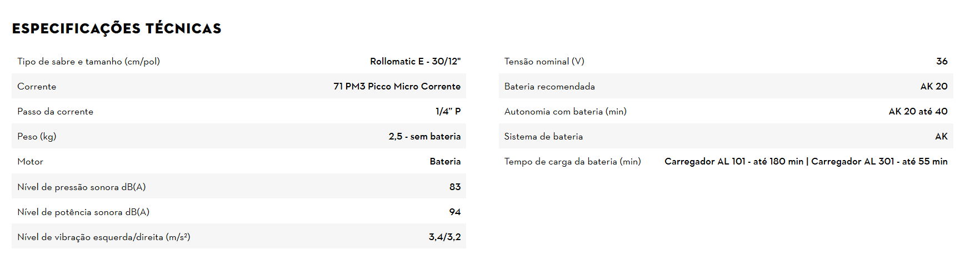Screen dimensions: 980x259
Task: Select the Bateria motor value
Action: (x=445, y=161)
